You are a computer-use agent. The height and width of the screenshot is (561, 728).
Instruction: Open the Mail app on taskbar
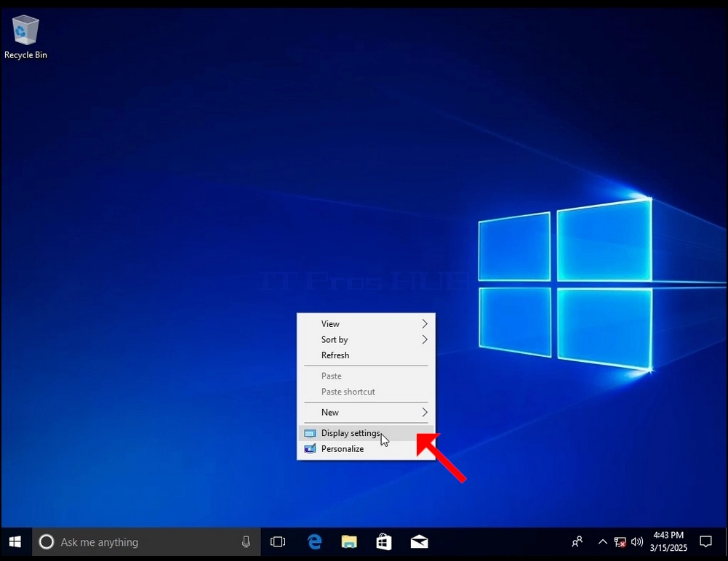click(419, 541)
